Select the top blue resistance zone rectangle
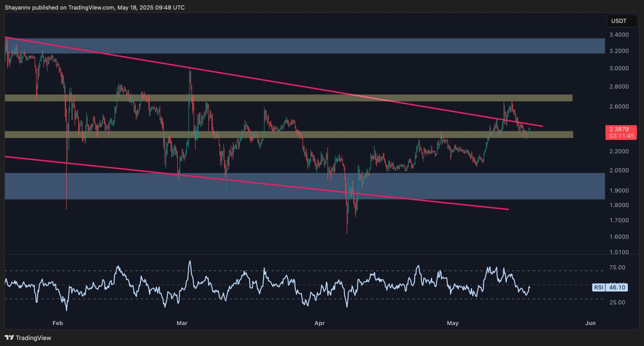 pos(302,46)
